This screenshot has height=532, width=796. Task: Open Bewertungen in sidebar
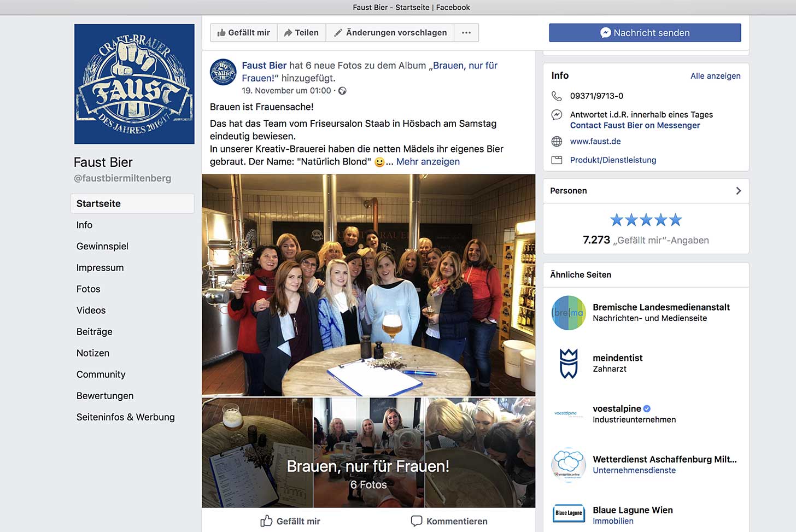pyautogui.click(x=105, y=395)
